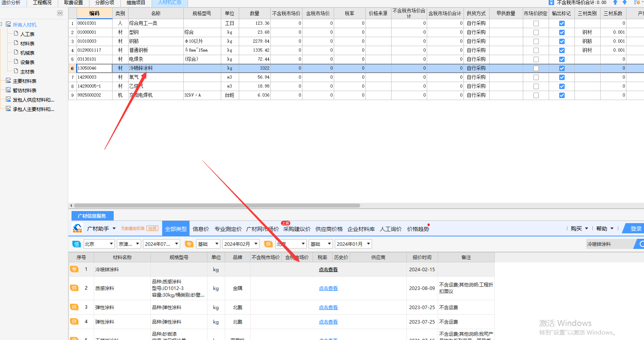Click the document icon beside 机械表
This screenshot has width=644, height=340.
coord(16,52)
